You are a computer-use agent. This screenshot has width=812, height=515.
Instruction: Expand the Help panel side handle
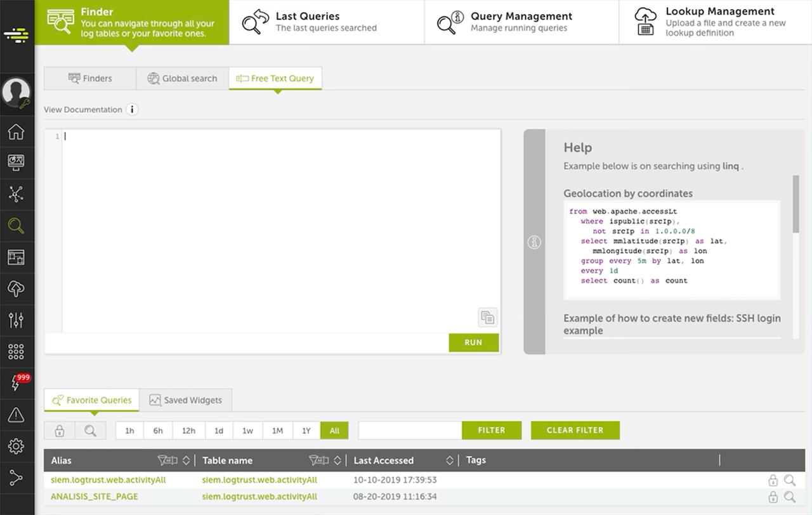coord(534,242)
